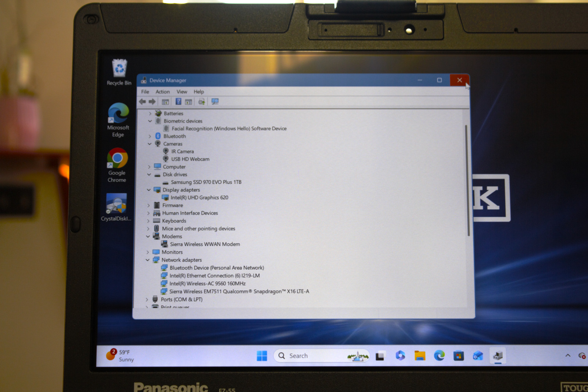The height and width of the screenshot is (392, 588).
Task: Select Sierra Wireless WWAN Modem
Action: tap(205, 245)
